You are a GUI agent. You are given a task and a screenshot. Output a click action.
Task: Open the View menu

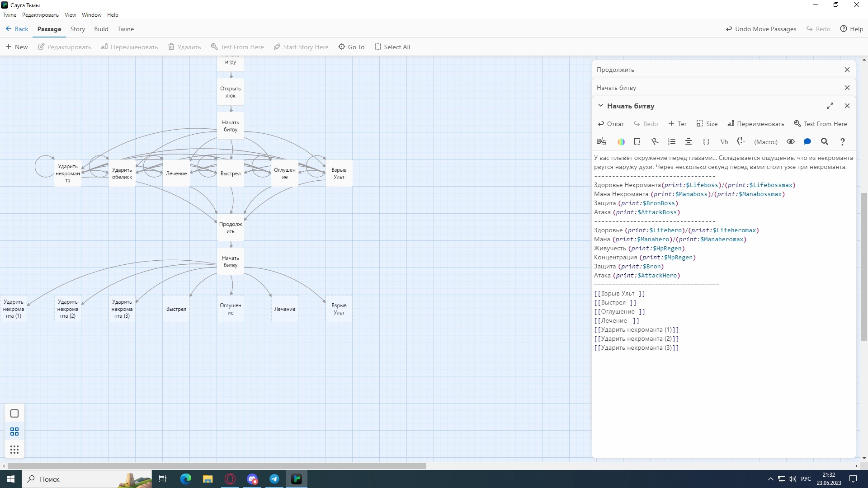pyautogui.click(x=70, y=15)
